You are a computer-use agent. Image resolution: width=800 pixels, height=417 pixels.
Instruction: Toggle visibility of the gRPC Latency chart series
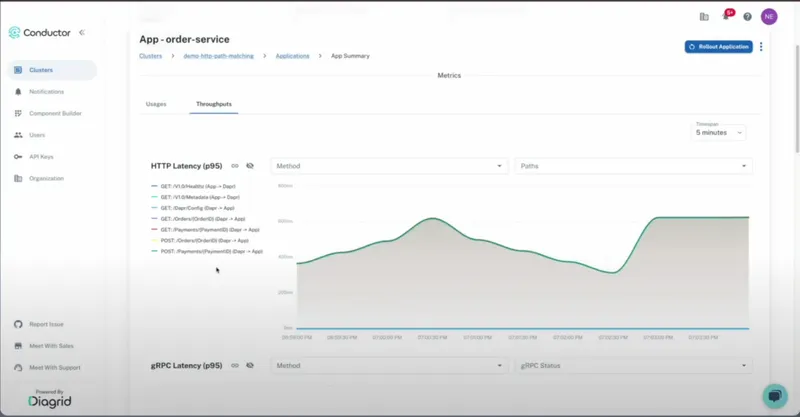[x=250, y=366]
